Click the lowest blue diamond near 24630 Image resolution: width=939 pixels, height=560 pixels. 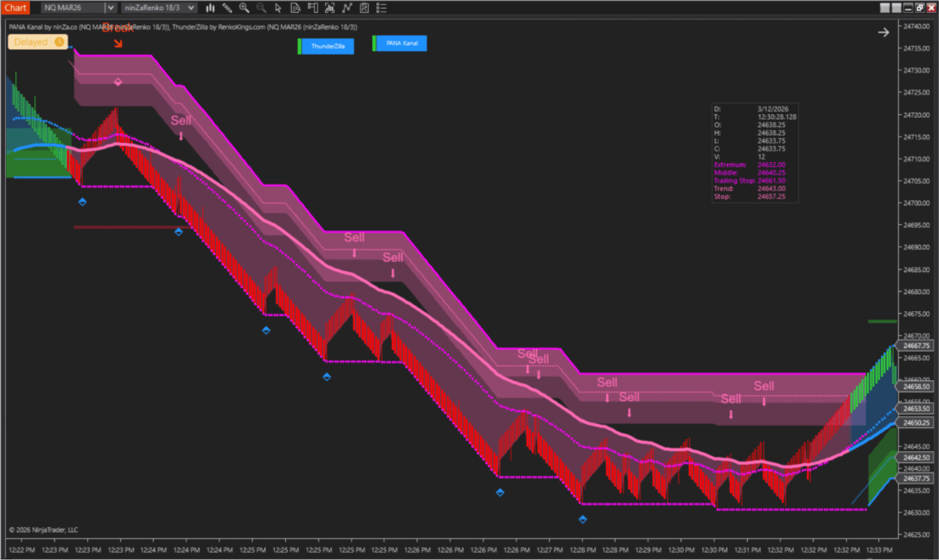click(582, 519)
